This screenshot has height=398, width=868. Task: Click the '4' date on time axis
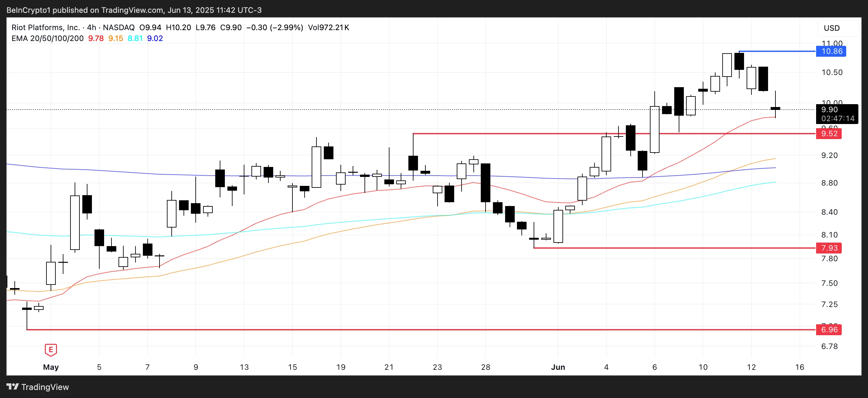coord(607,367)
